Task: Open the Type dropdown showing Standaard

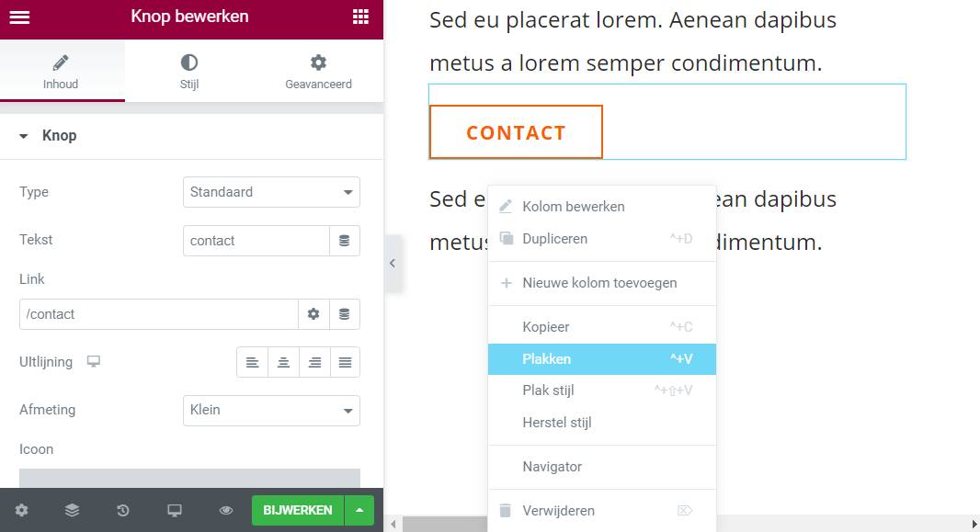Action: pyautogui.click(x=271, y=193)
